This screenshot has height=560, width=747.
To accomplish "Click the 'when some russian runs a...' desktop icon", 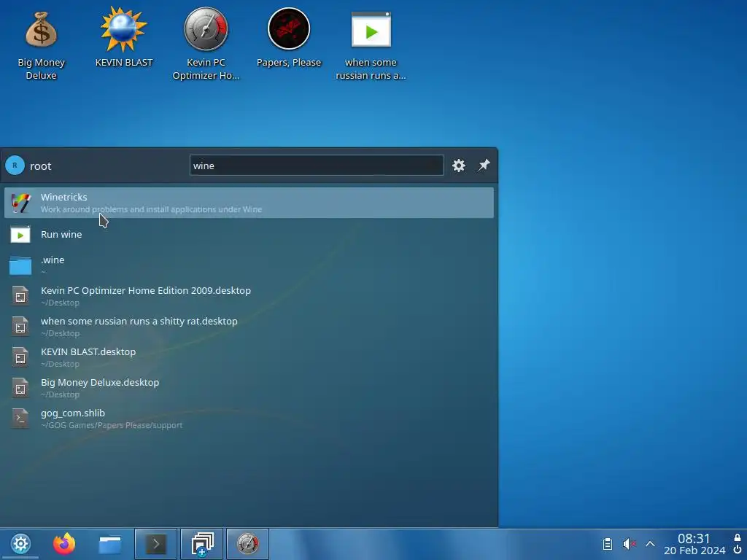I will click(x=371, y=45).
